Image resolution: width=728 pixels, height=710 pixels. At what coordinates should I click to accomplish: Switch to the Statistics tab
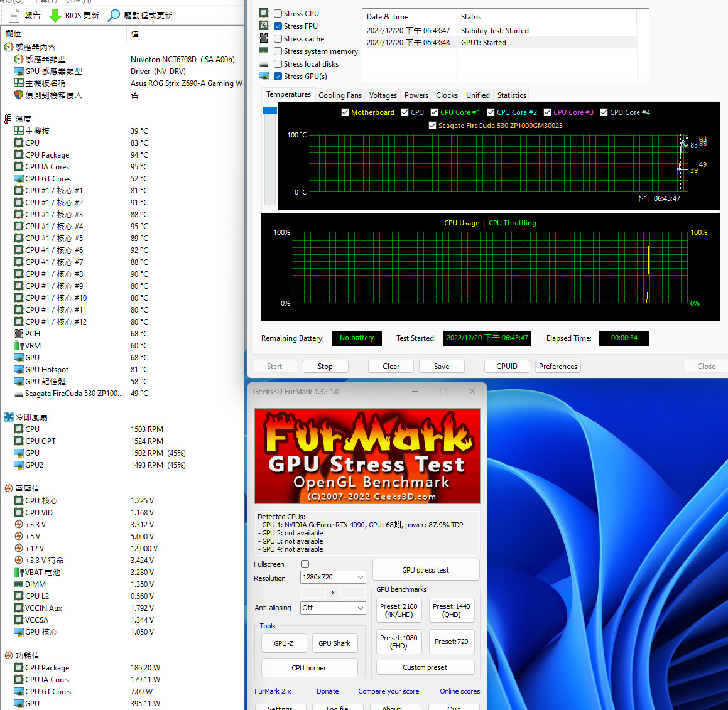click(512, 95)
